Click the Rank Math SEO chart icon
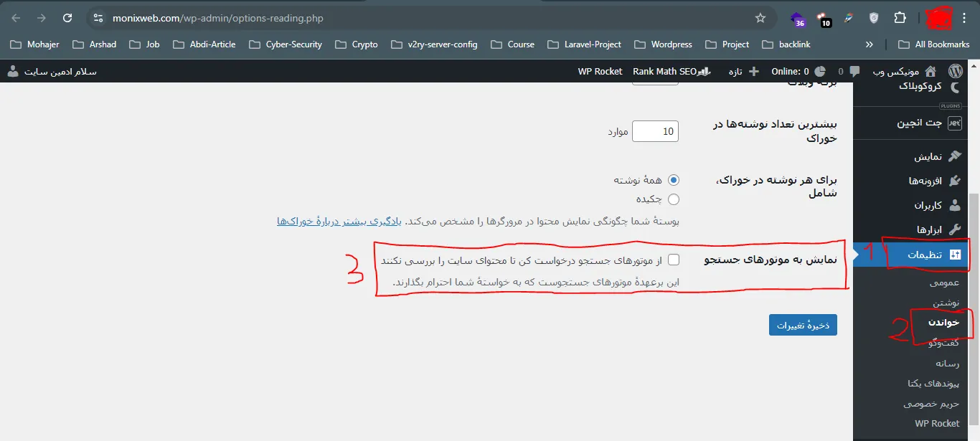This screenshot has width=980, height=441. click(x=705, y=72)
